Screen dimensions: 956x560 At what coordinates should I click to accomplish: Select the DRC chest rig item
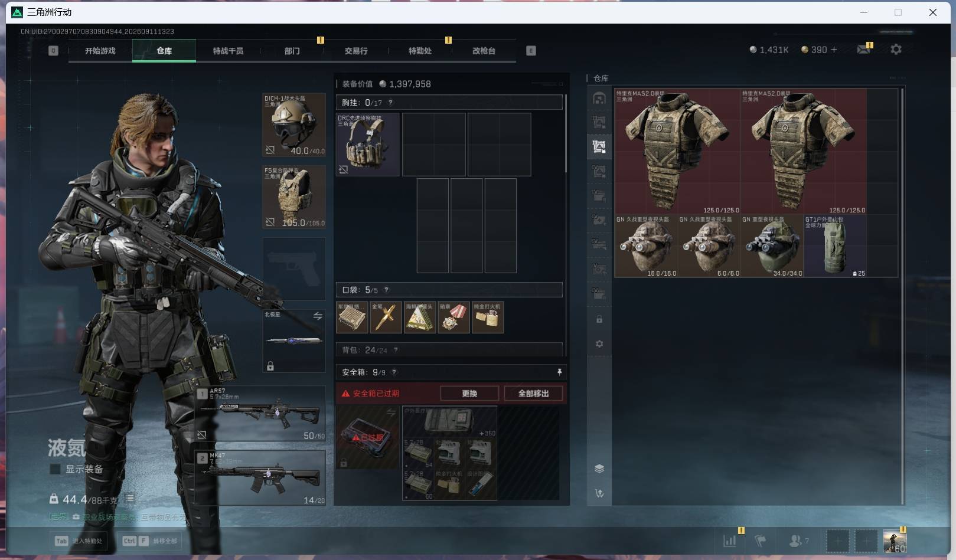pos(367,145)
